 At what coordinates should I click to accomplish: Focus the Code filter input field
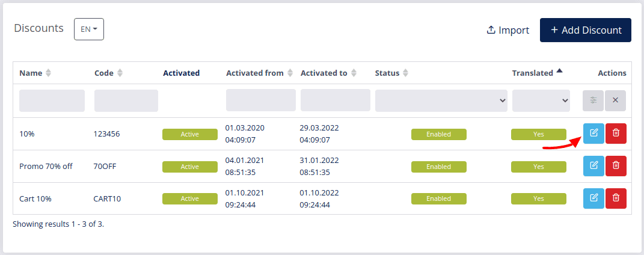tap(126, 100)
